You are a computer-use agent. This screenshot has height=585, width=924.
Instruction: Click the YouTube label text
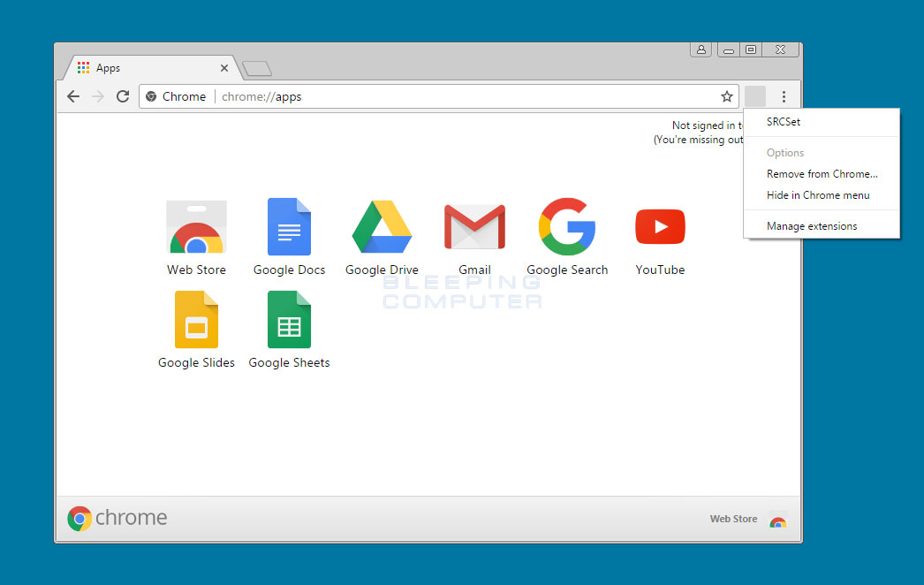click(x=660, y=270)
